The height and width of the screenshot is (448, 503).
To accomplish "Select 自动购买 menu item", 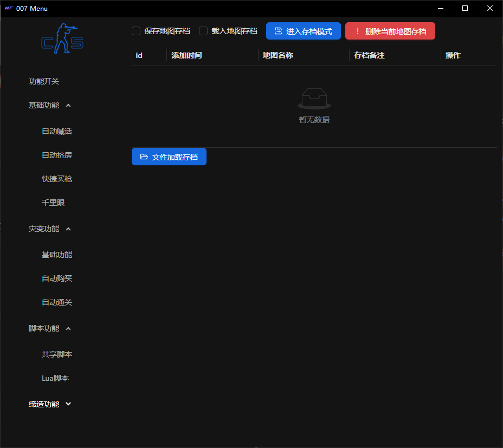I will click(x=57, y=278).
